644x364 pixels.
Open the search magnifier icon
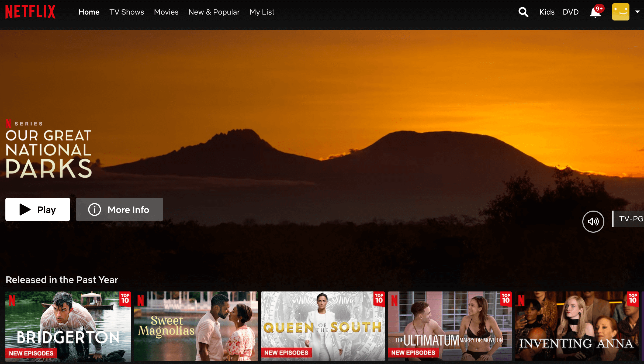(523, 12)
